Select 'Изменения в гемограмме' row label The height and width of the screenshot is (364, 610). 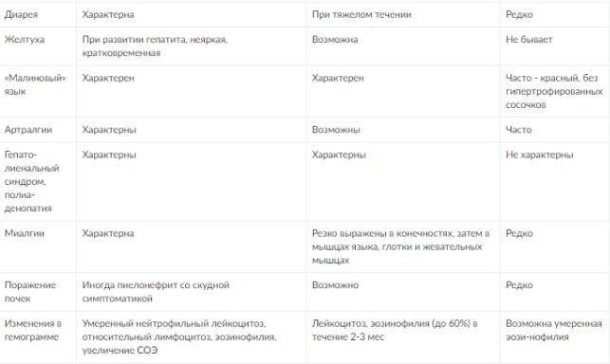tap(33, 330)
